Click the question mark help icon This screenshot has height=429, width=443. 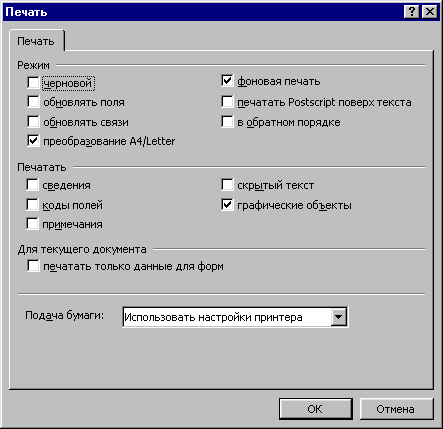point(411,12)
